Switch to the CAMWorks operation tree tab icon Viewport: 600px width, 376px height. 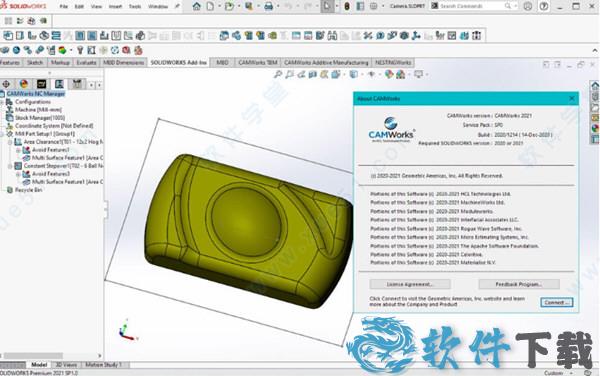[x=59, y=84]
